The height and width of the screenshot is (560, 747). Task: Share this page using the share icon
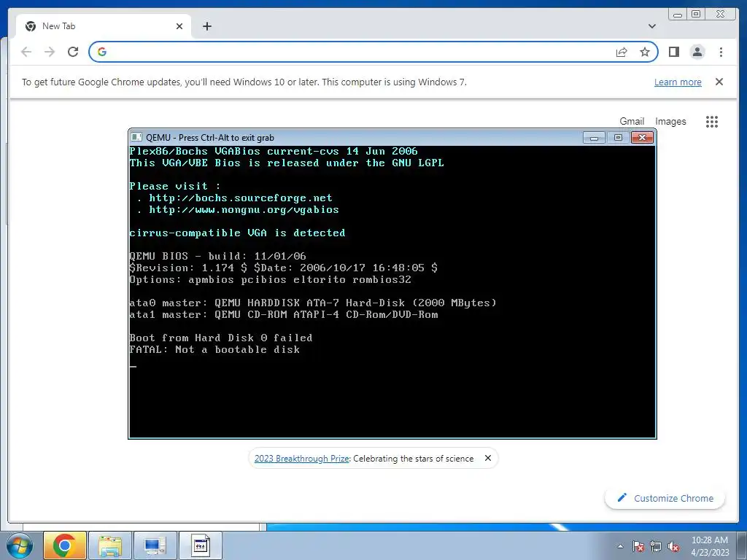click(x=622, y=52)
